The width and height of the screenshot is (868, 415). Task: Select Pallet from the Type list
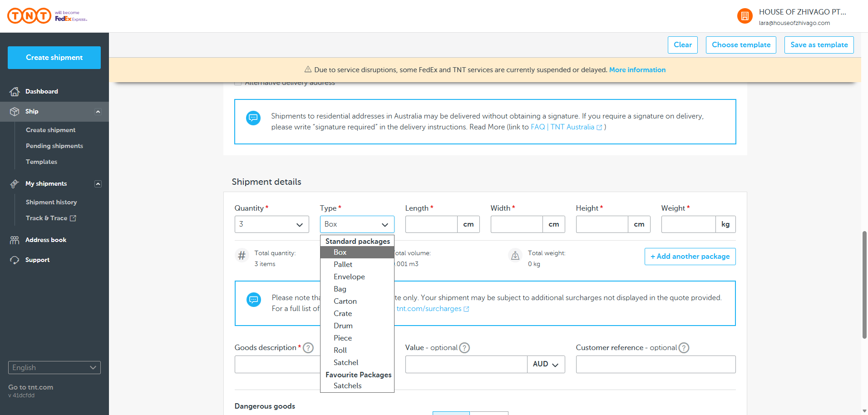click(343, 265)
